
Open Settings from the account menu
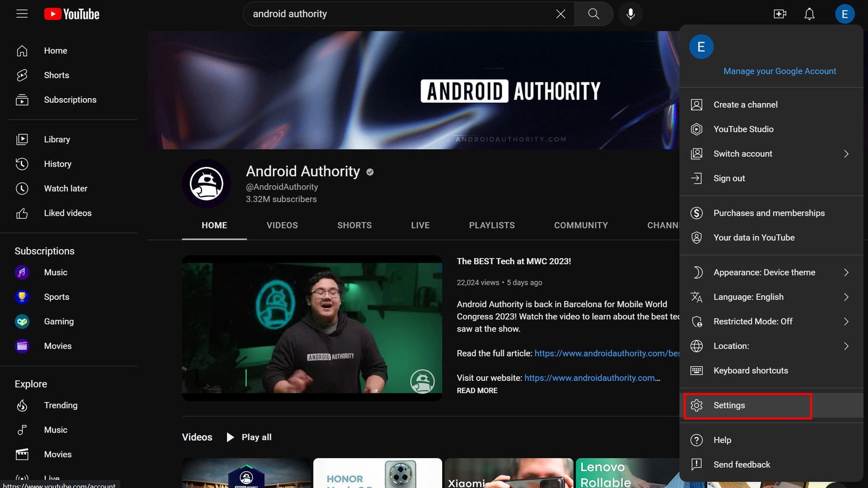tap(771, 405)
